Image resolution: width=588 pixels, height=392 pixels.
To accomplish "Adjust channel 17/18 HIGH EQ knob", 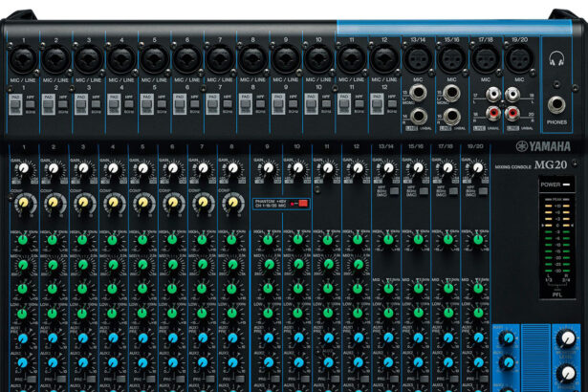I will pyautogui.click(x=447, y=239).
